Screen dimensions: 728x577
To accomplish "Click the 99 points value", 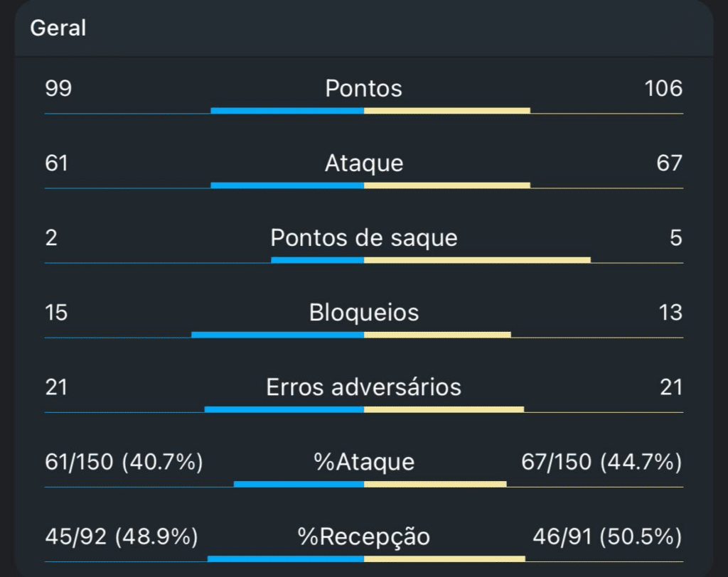I will tap(58, 89).
